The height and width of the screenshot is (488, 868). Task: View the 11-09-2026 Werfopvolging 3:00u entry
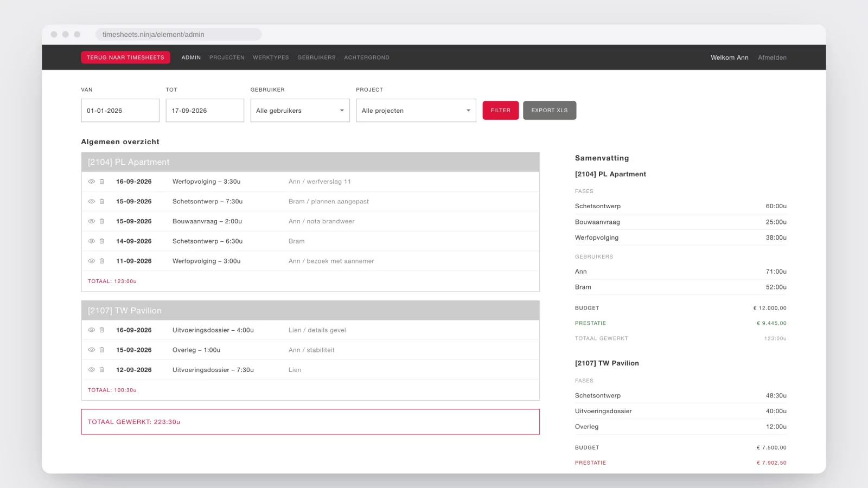pyautogui.click(x=92, y=261)
